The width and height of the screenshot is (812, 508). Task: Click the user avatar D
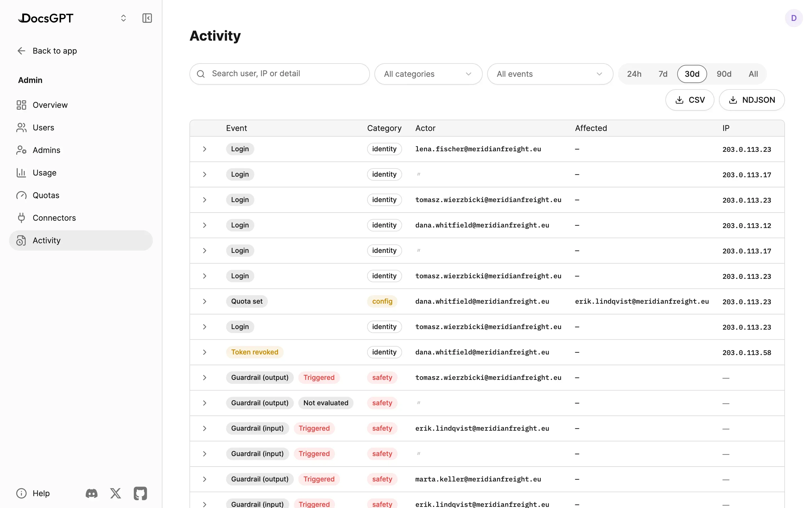point(794,18)
